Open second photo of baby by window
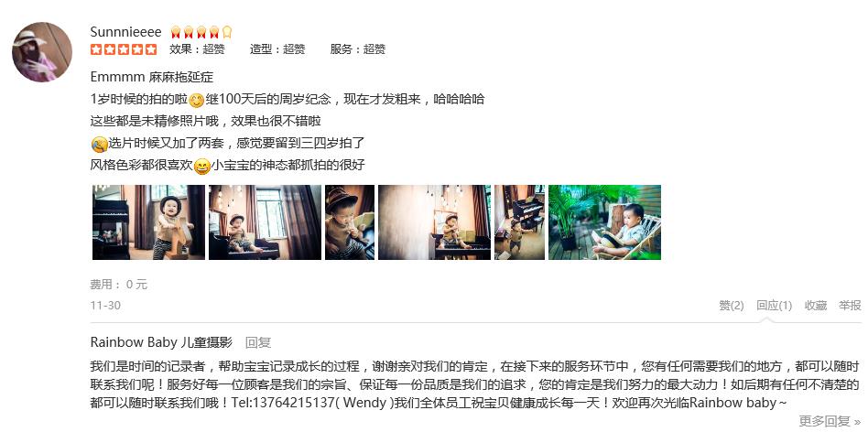 [x=265, y=222]
